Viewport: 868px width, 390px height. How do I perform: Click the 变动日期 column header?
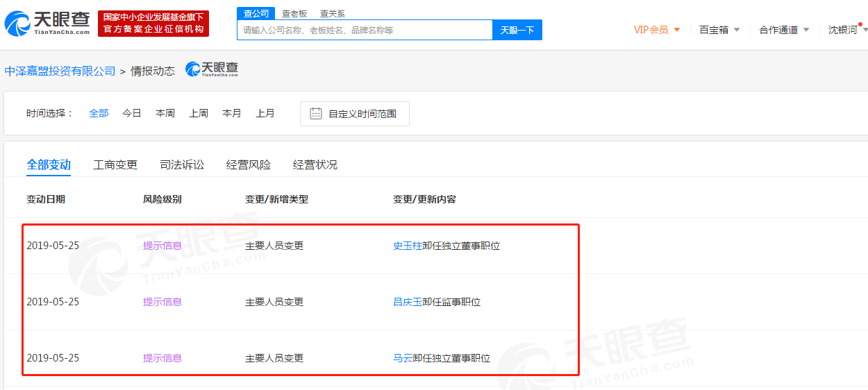coord(46,199)
